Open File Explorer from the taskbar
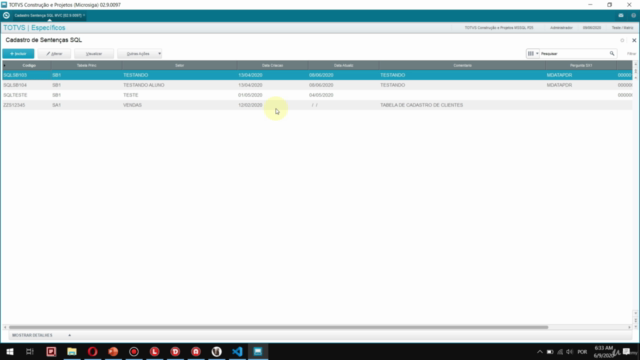Screen dimensions: 640x360 72,351
